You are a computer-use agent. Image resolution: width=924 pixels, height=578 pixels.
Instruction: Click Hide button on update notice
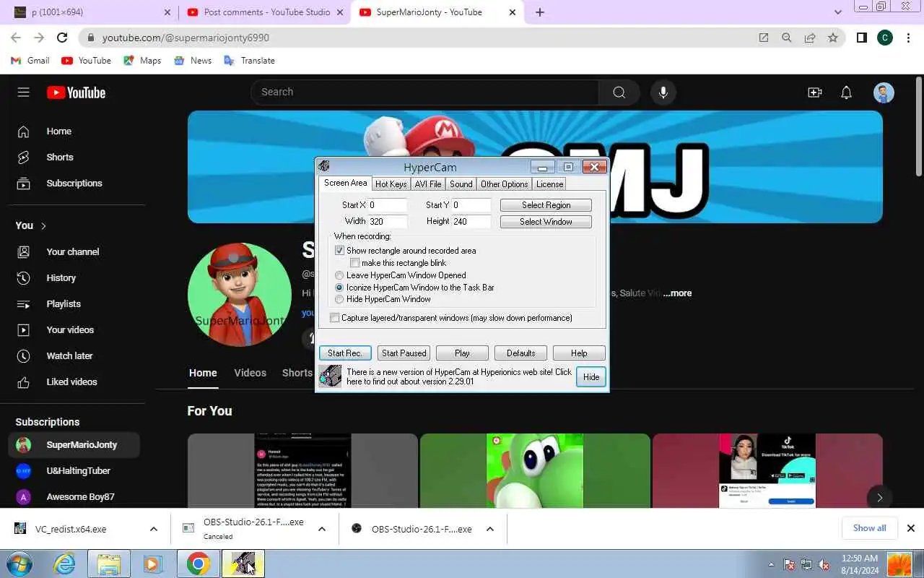coord(591,377)
